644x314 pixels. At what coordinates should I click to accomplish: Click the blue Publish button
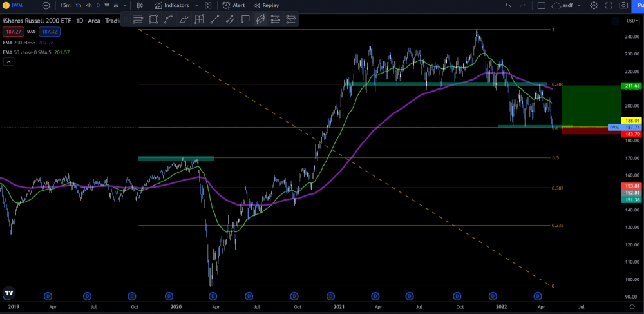(638, 5)
